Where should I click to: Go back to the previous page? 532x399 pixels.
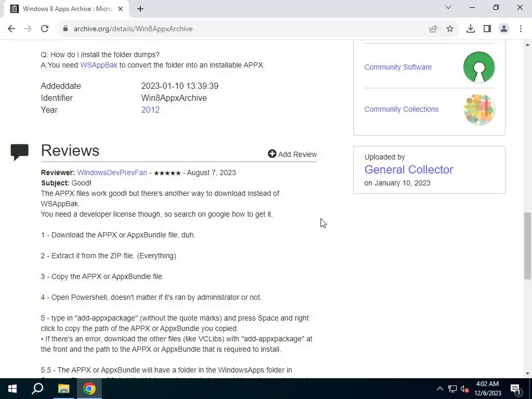pos(11,29)
